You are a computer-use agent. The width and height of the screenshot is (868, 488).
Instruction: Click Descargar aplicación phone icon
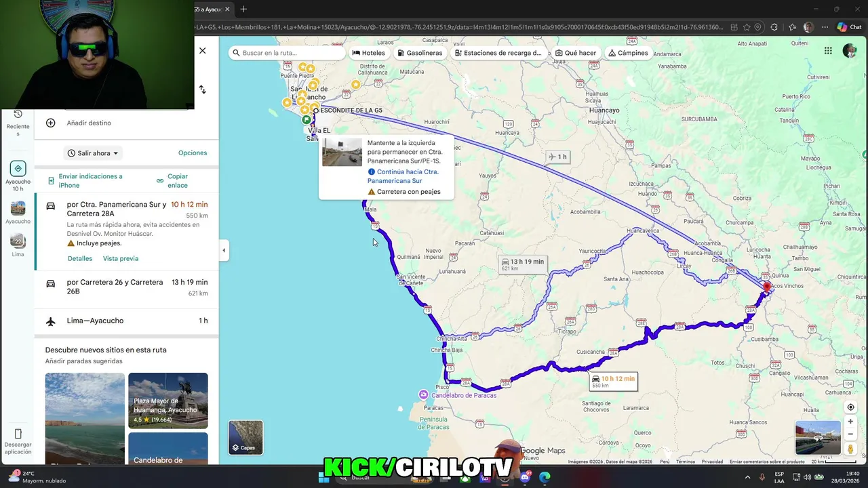click(x=18, y=434)
